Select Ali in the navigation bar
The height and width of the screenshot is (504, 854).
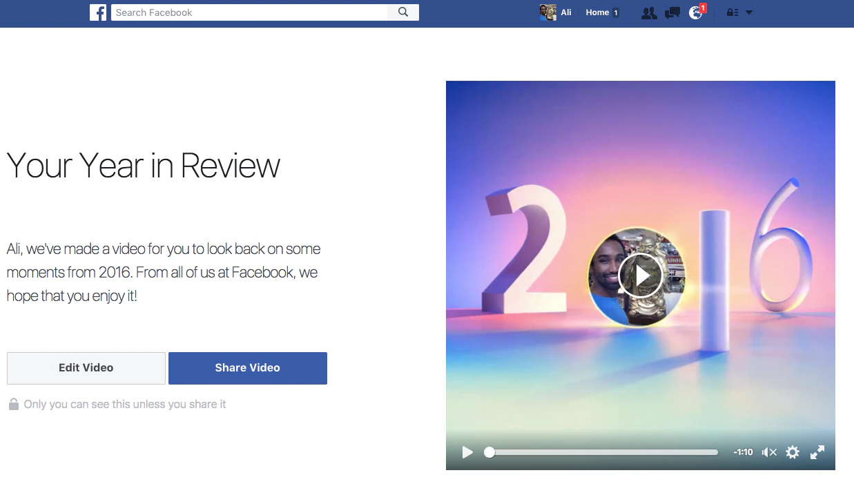[566, 12]
